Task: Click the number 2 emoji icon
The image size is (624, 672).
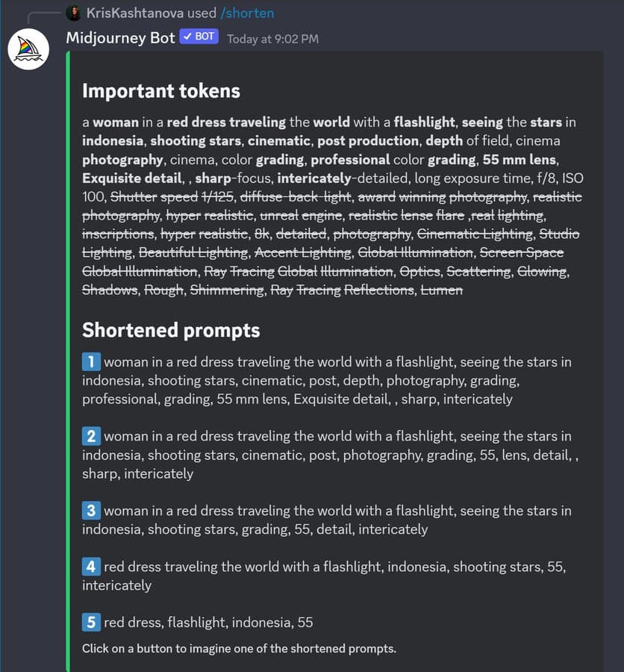Action: (x=91, y=436)
